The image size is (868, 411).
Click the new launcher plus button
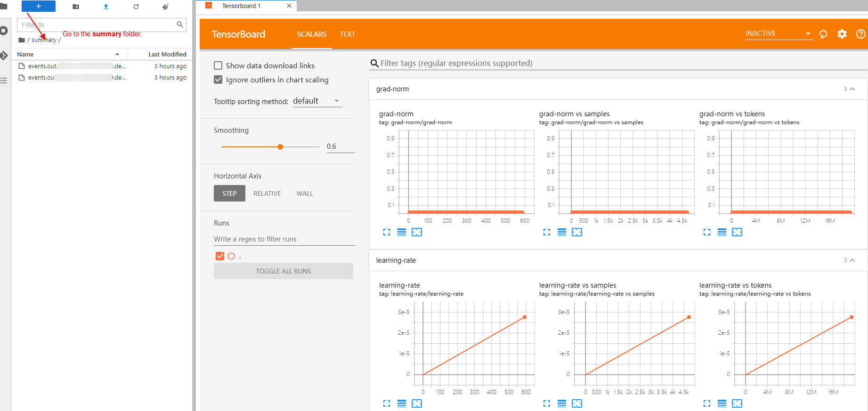click(39, 6)
